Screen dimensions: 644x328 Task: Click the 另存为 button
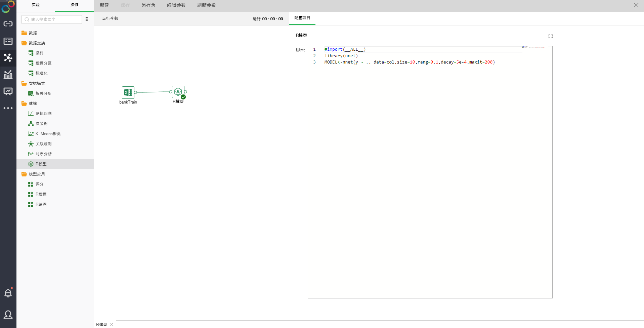(148, 5)
